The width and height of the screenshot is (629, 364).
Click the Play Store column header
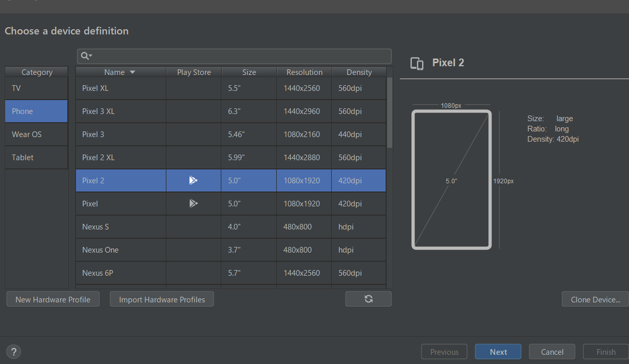(194, 72)
